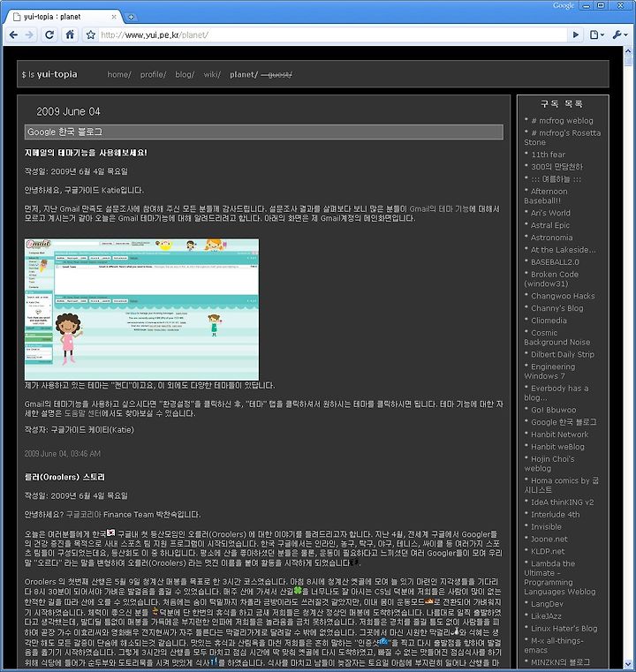Open the Cosmic Background Noise feed link
Viewport: 636px width, 672px height.
[x=557, y=337]
